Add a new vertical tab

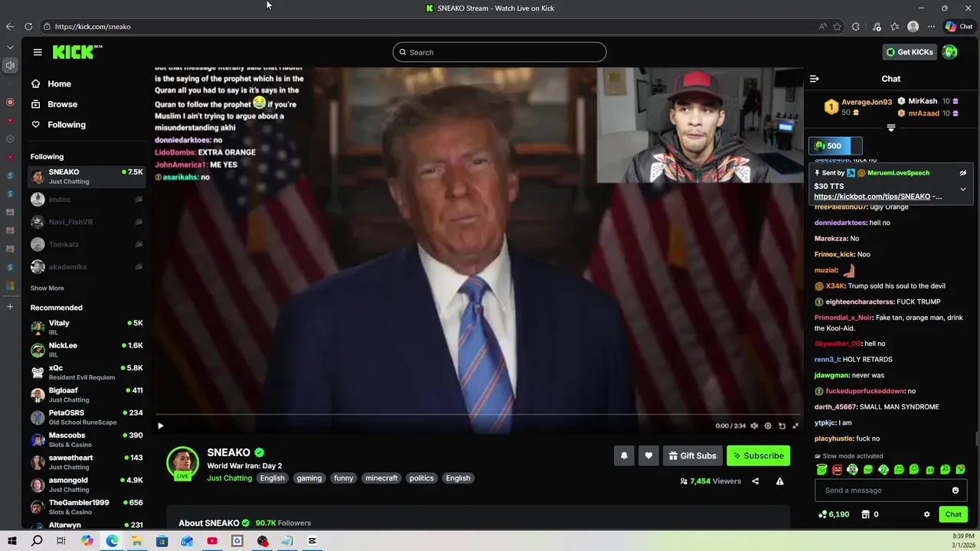pos(10,307)
